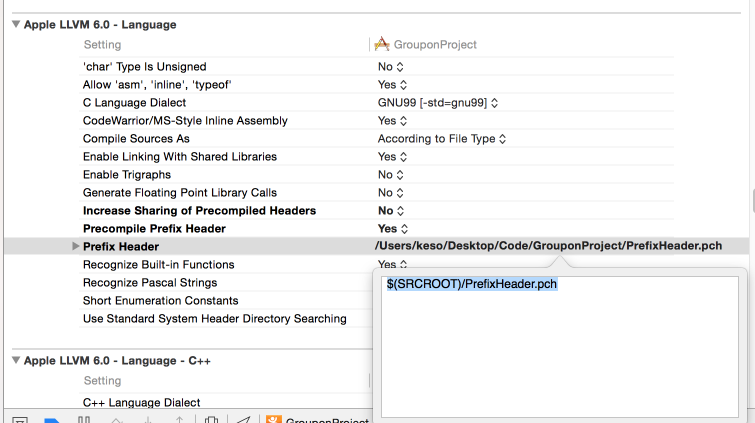
Task: Click the vertical scrollbar on the right edge
Action: [750, 200]
